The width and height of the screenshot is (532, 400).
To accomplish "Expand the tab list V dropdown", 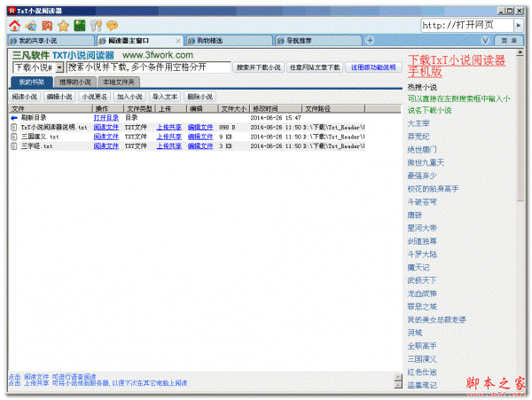I will 486,41.
